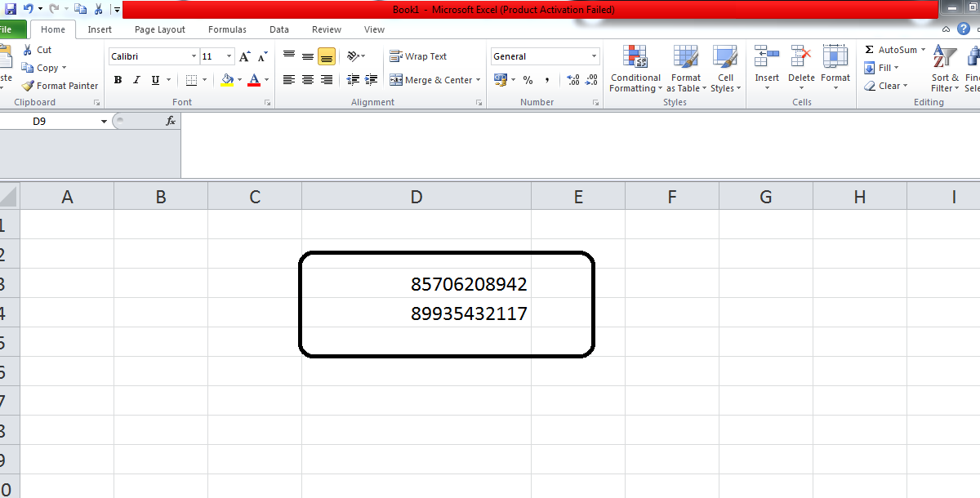
Task: Toggle italic formatting
Action: (136, 79)
